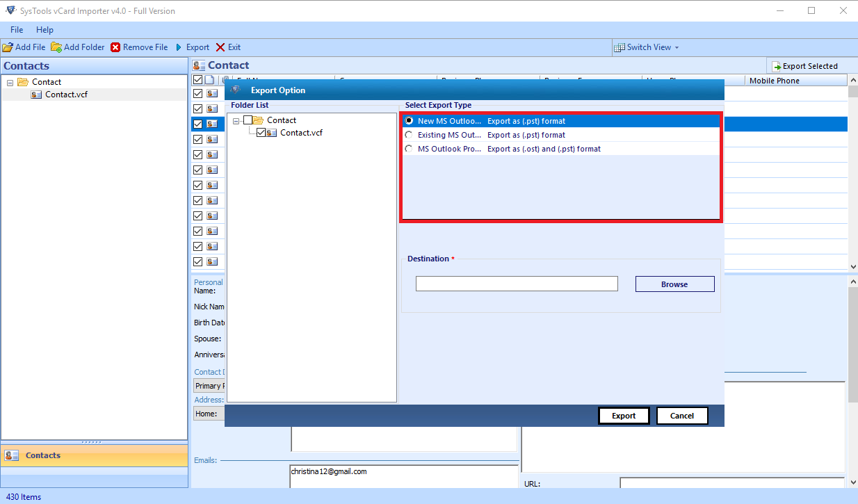Screen dimensions: 858x504
Task: Collapse the Contact node in Folder List
Action: pyautogui.click(x=236, y=120)
